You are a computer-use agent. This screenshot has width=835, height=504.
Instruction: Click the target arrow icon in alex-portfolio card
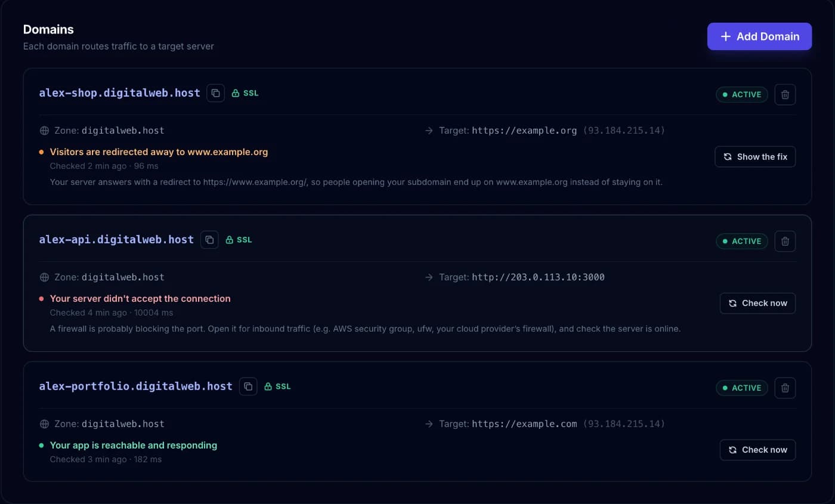(429, 424)
